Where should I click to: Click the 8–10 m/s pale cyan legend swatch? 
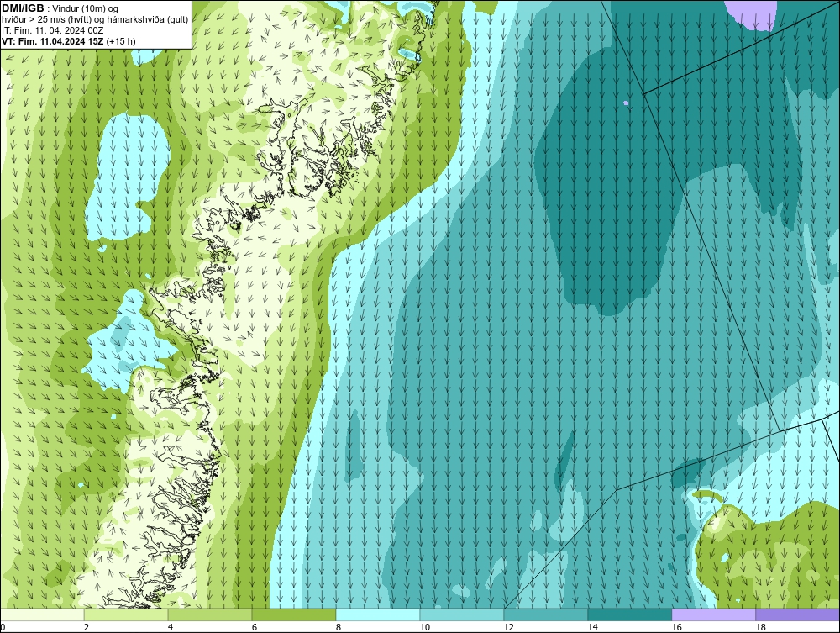378,615
